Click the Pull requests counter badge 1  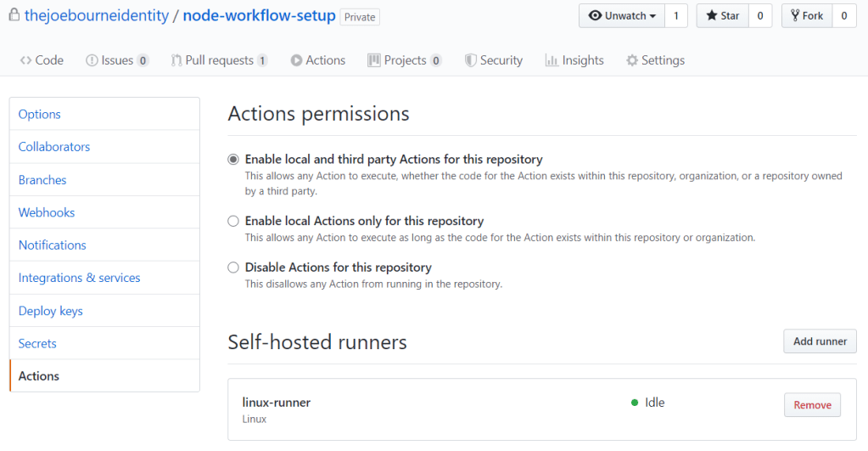pos(262,60)
